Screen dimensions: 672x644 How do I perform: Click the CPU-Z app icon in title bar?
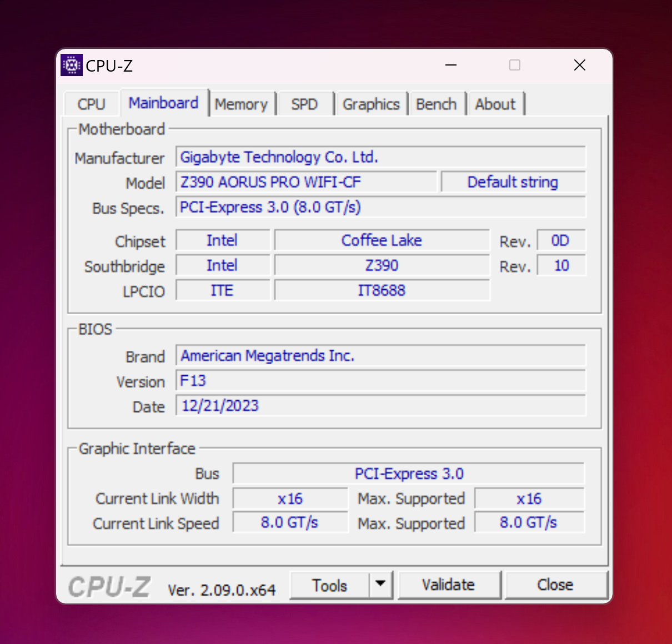72,65
